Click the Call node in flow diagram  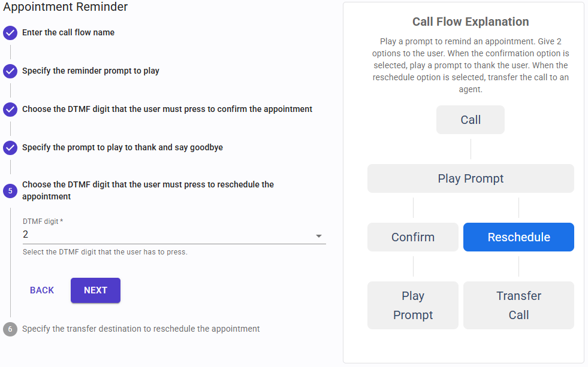[471, 120]
